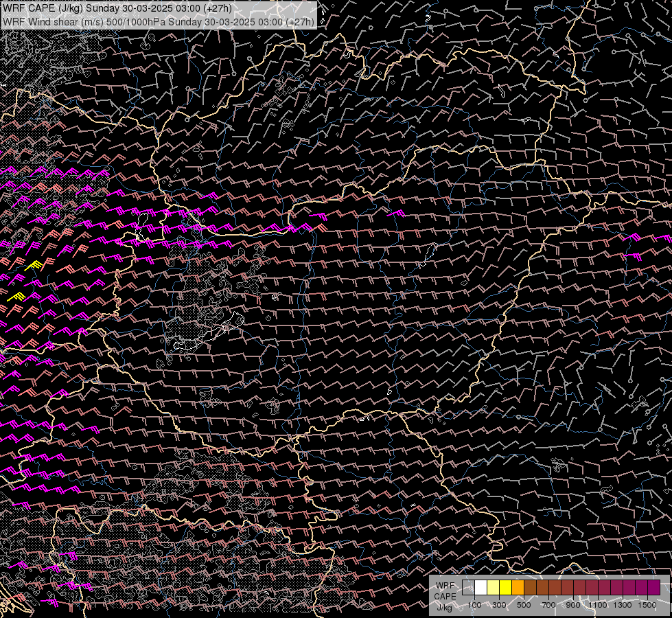The image size is (672, 618).
Task: Click the '1100' legend value
Action: (597, 605)
